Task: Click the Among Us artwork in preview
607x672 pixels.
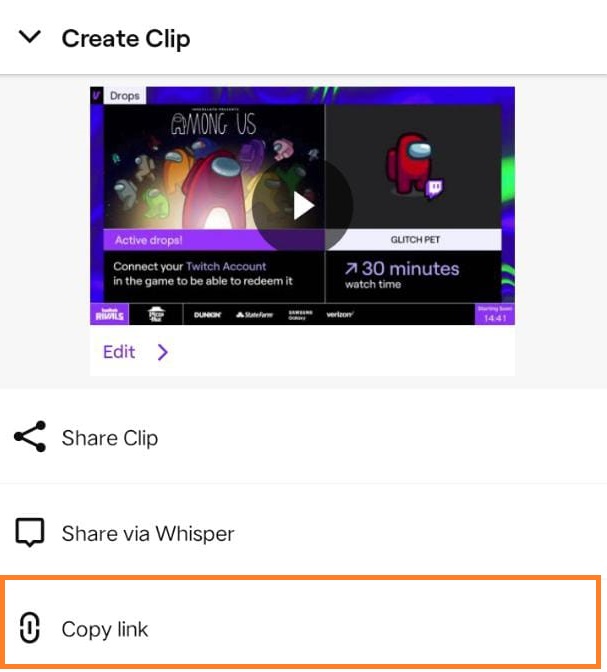Action: pyautogui.click(x=214, y=167)
